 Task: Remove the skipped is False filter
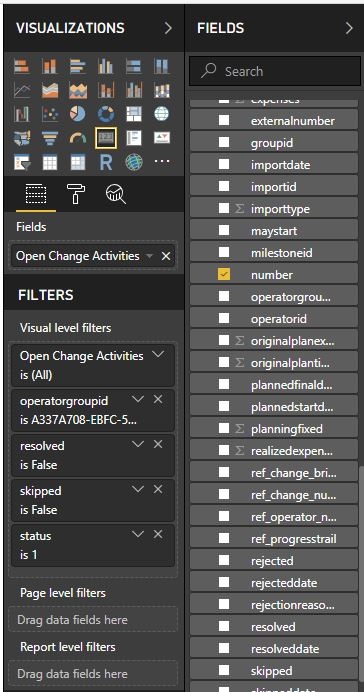(158, 489)
